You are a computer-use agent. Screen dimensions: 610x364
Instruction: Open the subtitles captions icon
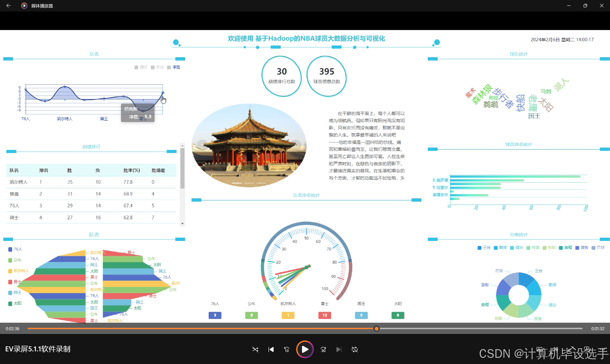click(x=539, y=349)
